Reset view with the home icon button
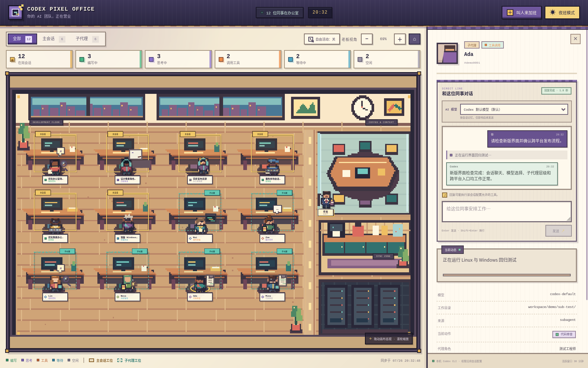The height and width of the screenshot is (368, 588). point(415,39)
